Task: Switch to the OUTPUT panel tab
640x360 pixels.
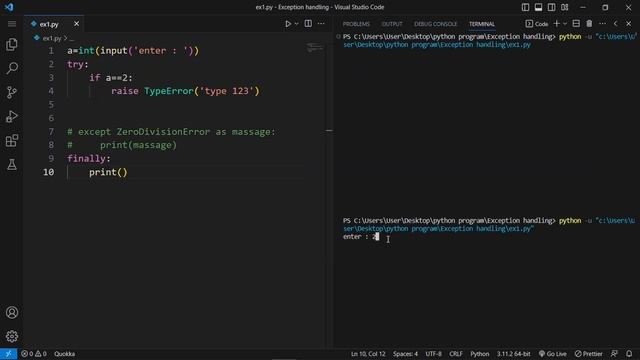Action: pyautogui.click(x=392, y=24)
